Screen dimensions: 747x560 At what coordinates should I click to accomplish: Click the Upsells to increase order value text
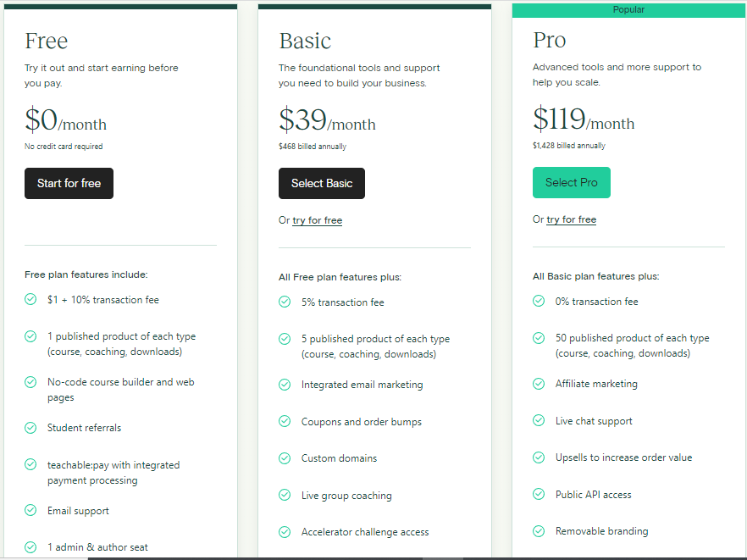tap(623, 457)
